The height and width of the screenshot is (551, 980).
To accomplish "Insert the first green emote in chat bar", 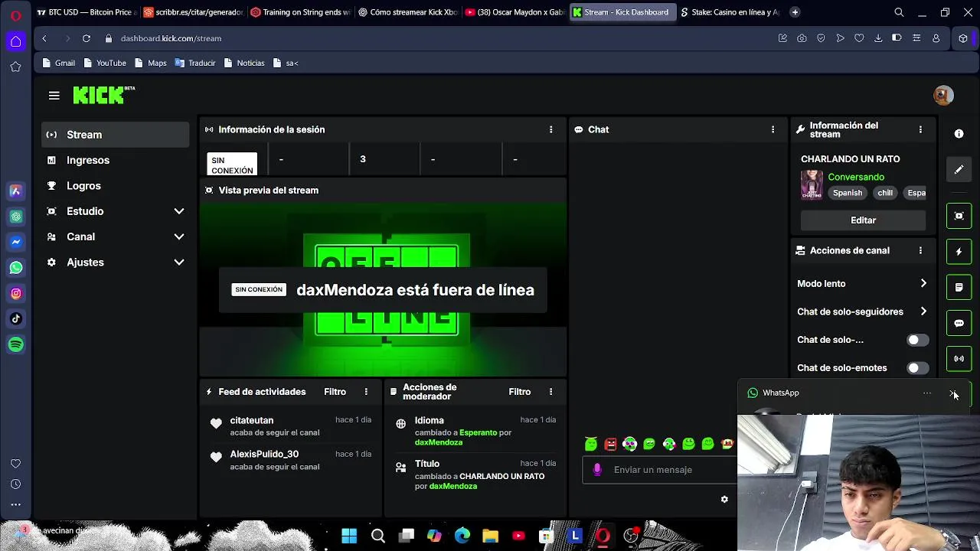I will (x=591, y=444).
